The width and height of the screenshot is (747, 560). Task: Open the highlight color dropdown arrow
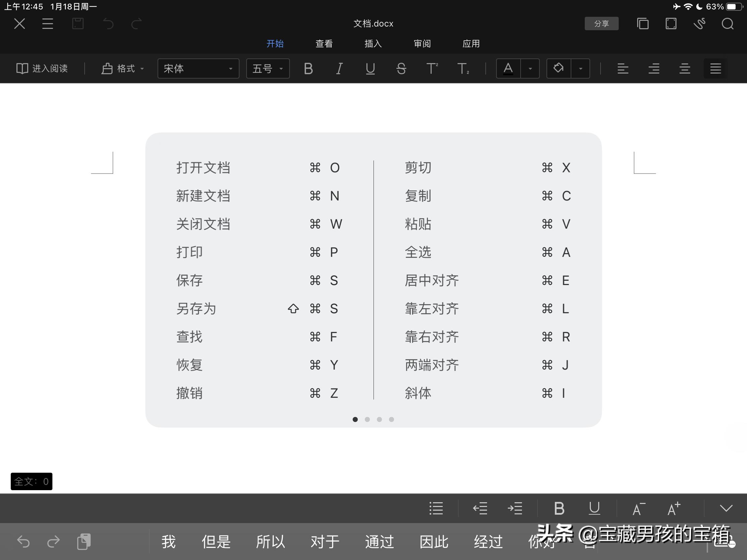point(580,68)
